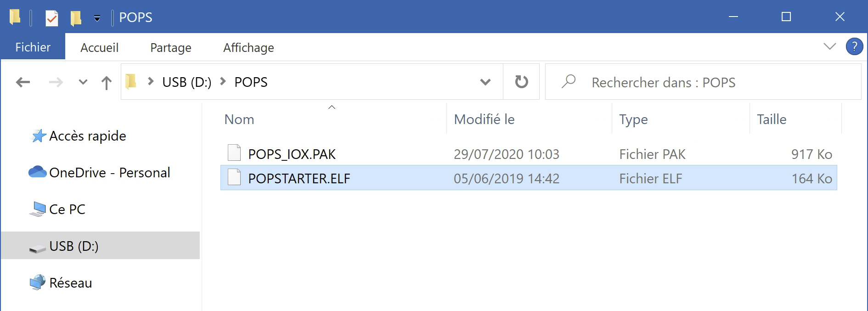The image size is (868, 311).
Task: Select the POPSTARTER.ELF file row
Action: 529,178
